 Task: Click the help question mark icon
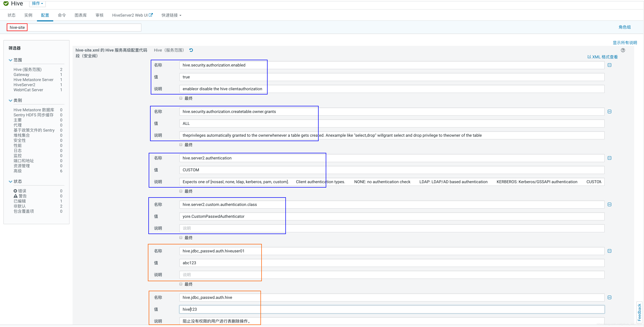tap(623, 50)
